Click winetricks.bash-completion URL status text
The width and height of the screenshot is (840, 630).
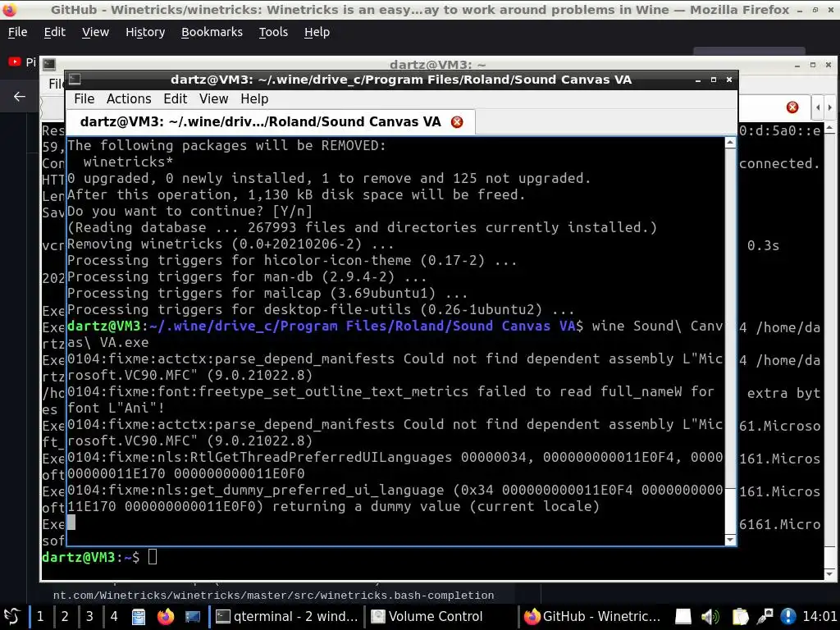pos(273,596)
